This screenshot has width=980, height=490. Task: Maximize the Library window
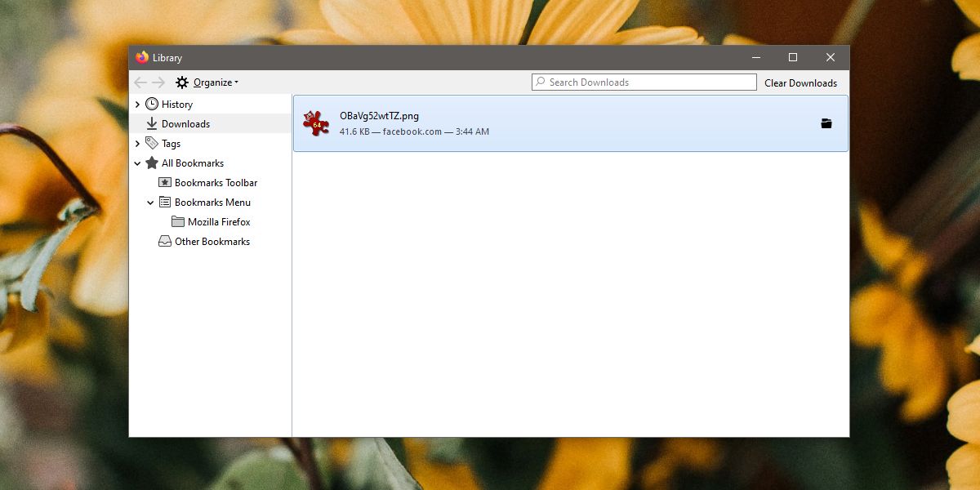[793, 57]
